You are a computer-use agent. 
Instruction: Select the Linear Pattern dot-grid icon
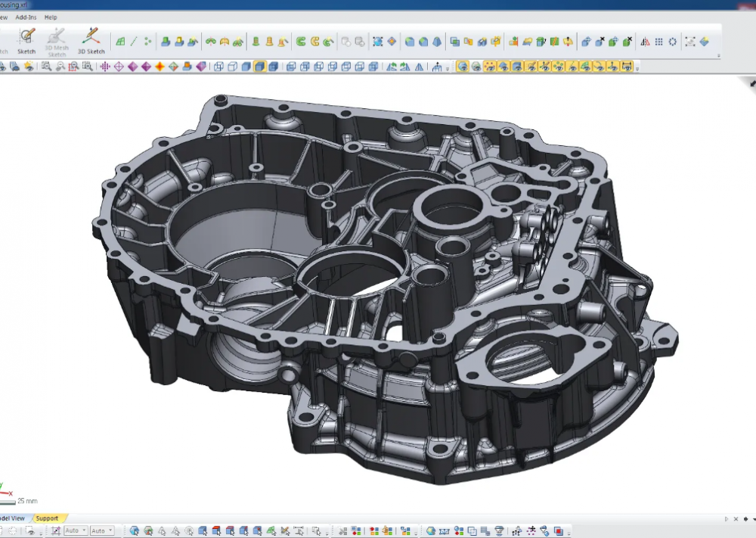pos(659,42)
